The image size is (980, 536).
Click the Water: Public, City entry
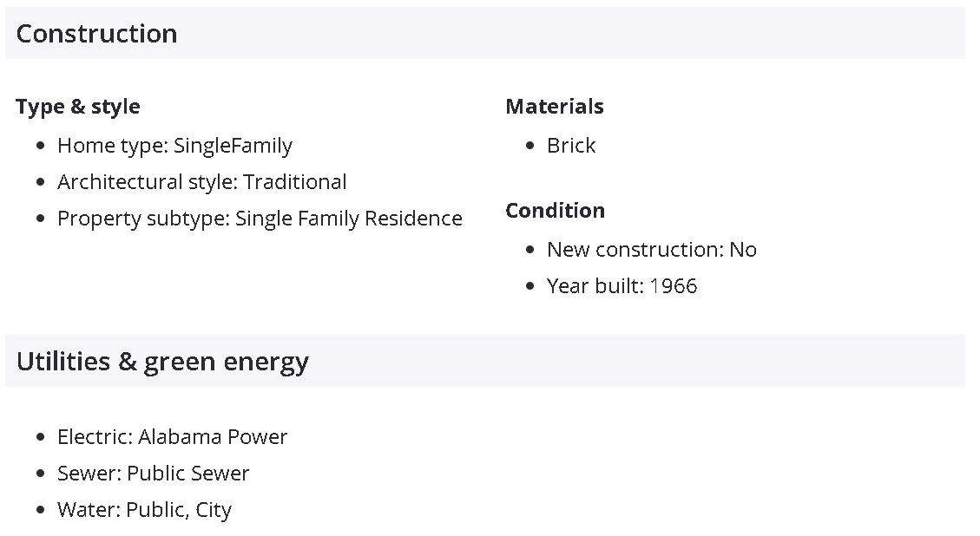coord(144,510)
